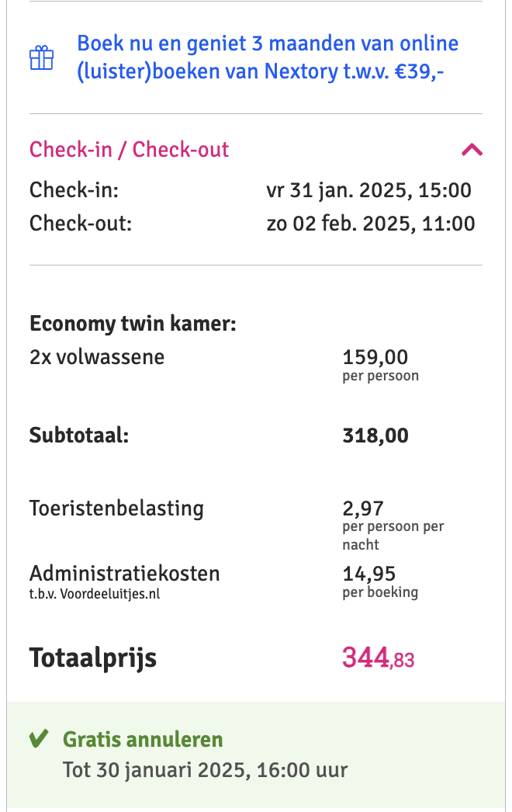Click the 318,00 subtotal amount
The height and width of the screenshot is (812, 512).
[375, 435]
